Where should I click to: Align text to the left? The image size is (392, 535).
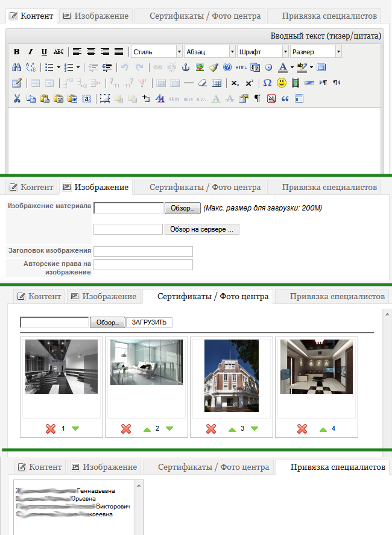coord(77,52)
